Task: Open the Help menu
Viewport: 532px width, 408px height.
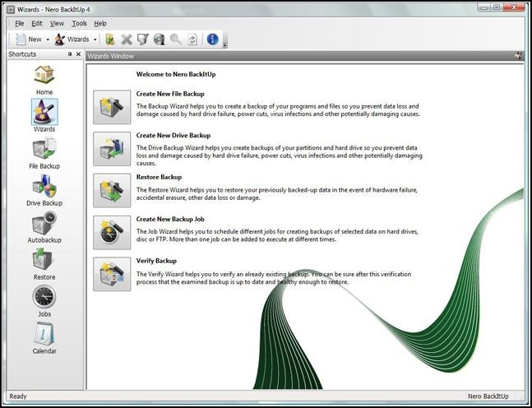Action: coord(100,23)
